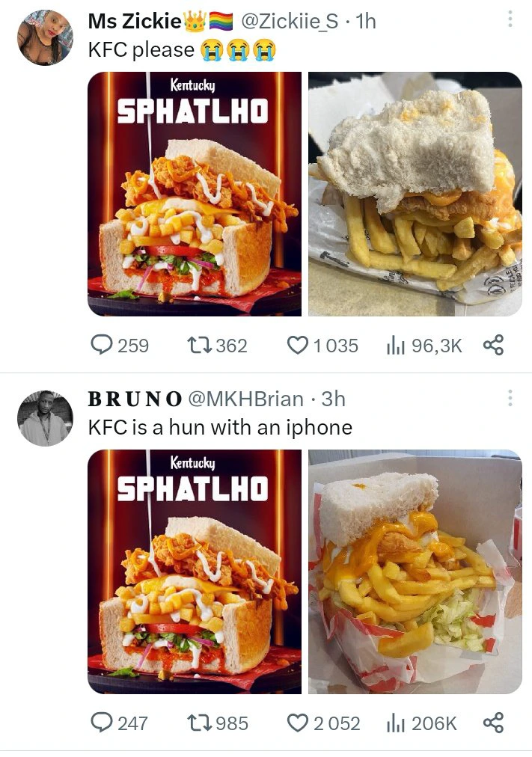
Task: Open real sandwich photo in first tweet
Action: pos(415,194)
